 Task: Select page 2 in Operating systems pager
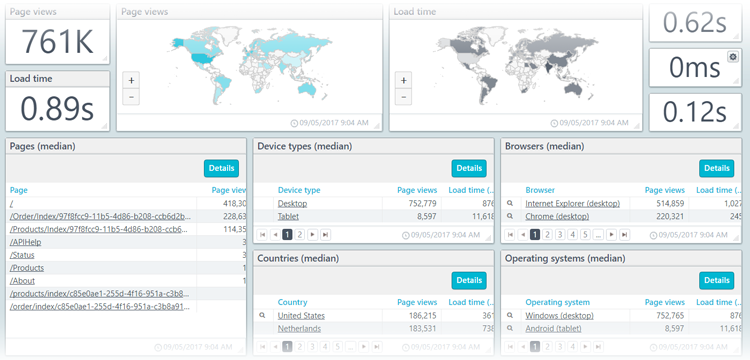click(548, 347)
